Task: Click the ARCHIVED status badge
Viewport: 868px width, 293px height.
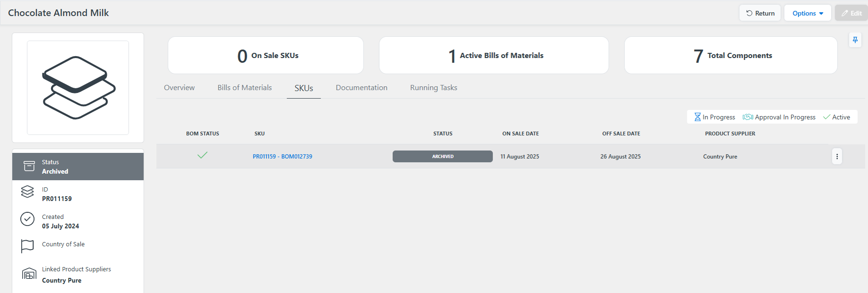Action: tap(443, 156)
